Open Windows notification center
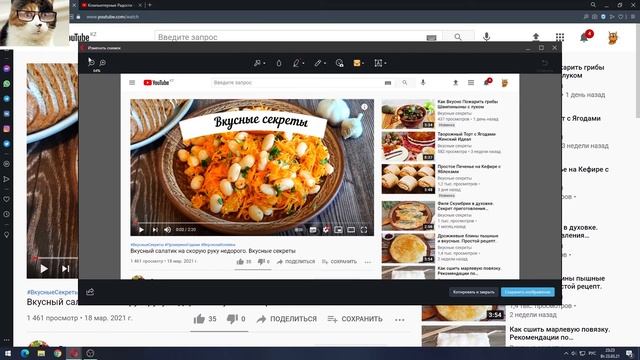 click(x=630, y=353)
